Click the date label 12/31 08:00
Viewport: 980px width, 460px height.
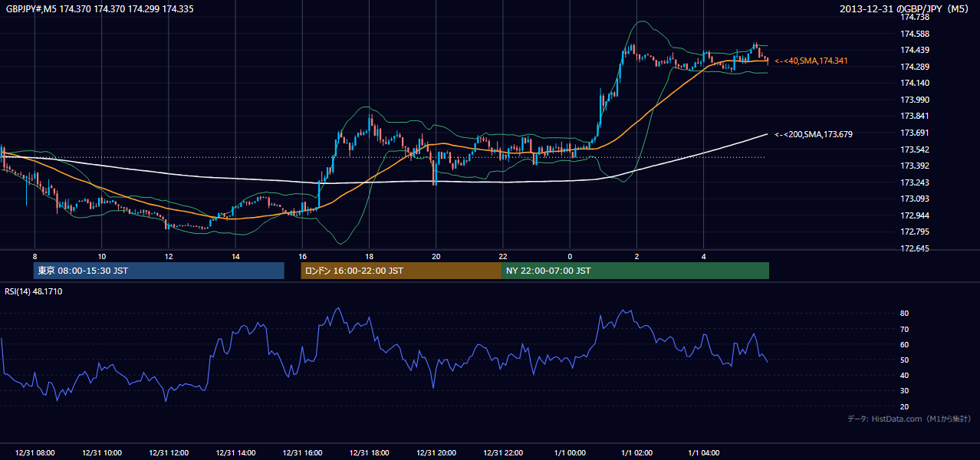[35, 452]
